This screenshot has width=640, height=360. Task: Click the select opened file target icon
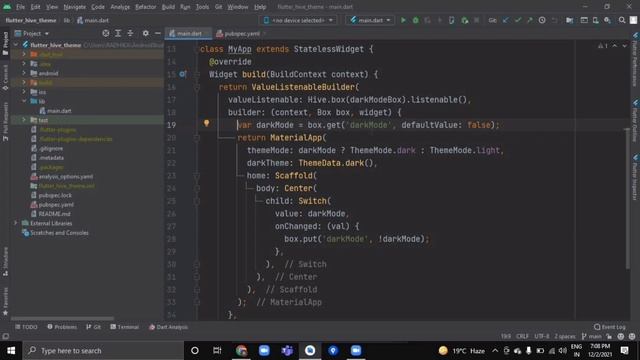106,33
